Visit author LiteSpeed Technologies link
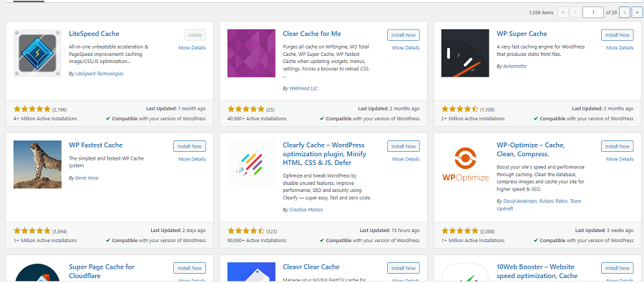 (99, 74)
